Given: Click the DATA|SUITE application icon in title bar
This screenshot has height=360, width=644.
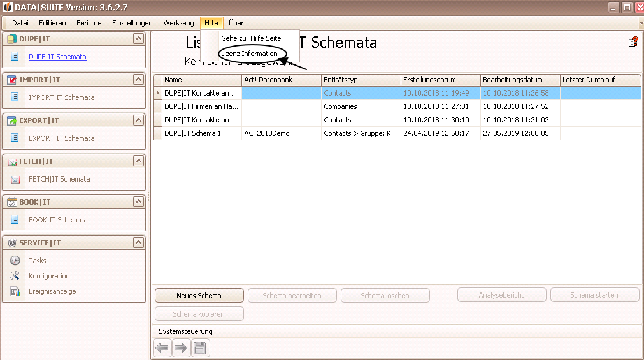Looking at the screenshot, I should (x=8, y=7).
